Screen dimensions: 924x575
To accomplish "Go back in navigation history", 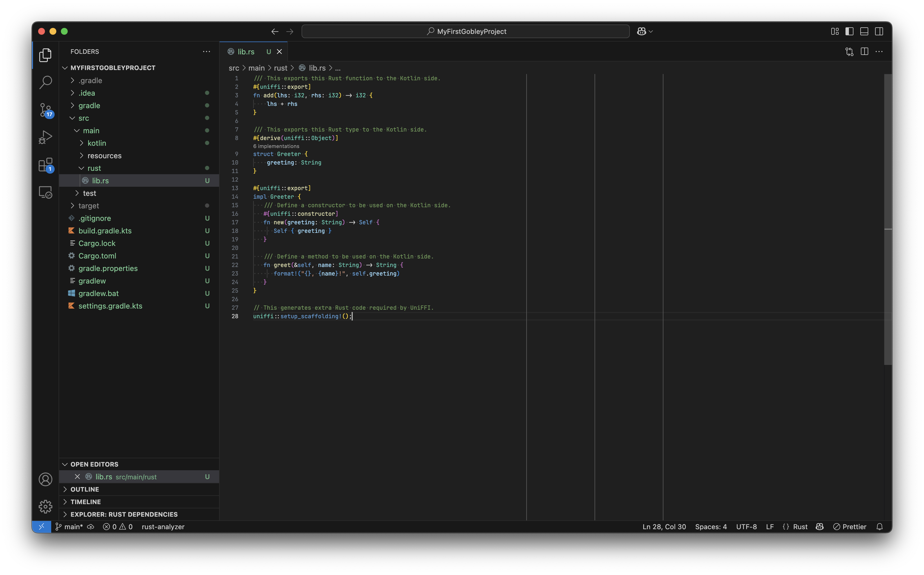I will pos(275,31).
